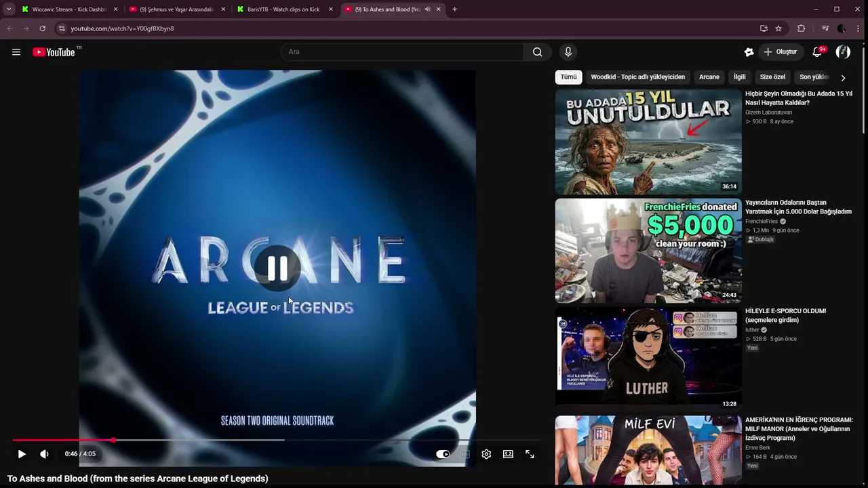Open the Milf Evi video thumbnail
Image resolution: width=868 pixels, height=488 pixels.
[648, 450]
